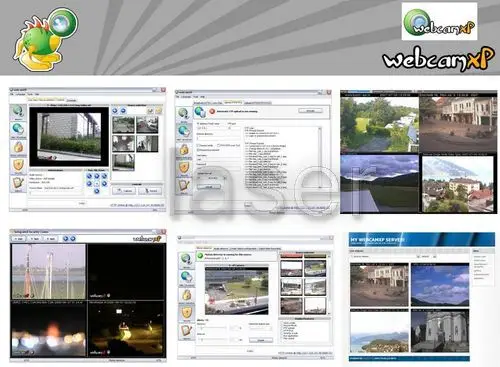Image resolution: width=500 pixels, height=367 pixels.
Task: Click FTP log vertical scrollbar
Action: tap(320, 158)
